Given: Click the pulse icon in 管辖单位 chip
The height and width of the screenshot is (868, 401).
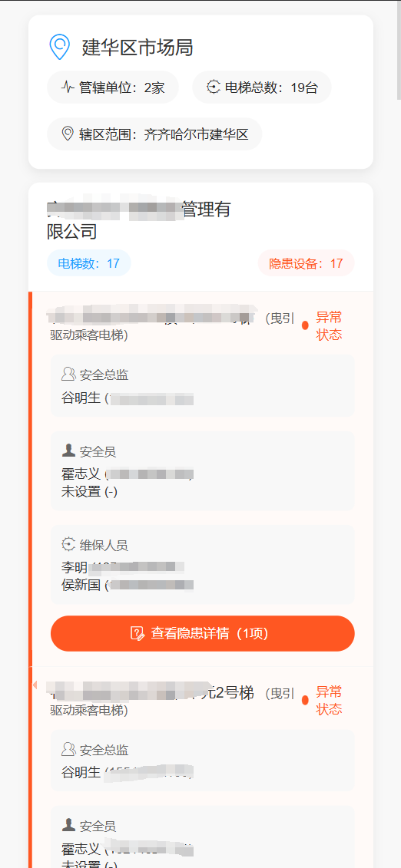Looking at the screenshot, I should [68, 87].
